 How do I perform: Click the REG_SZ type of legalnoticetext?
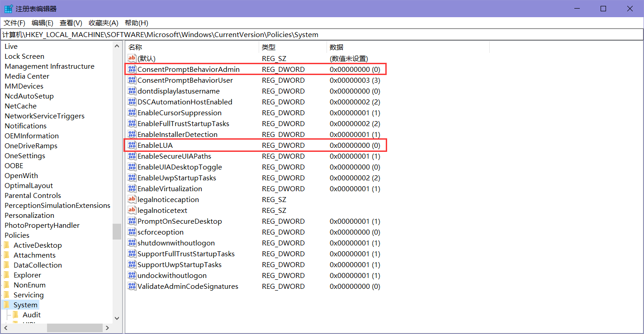click(x=274, y=211)
